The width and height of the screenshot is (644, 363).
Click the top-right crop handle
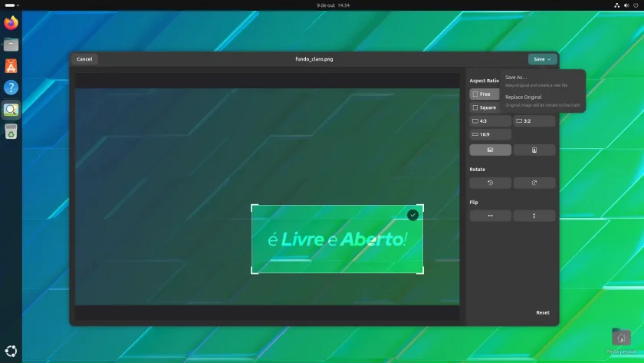(420, 208)
